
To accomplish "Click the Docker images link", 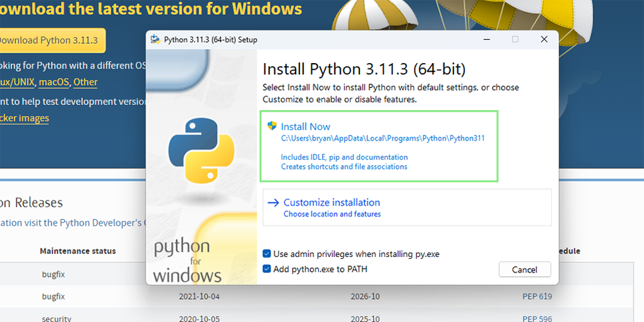I will pos(25,118).
